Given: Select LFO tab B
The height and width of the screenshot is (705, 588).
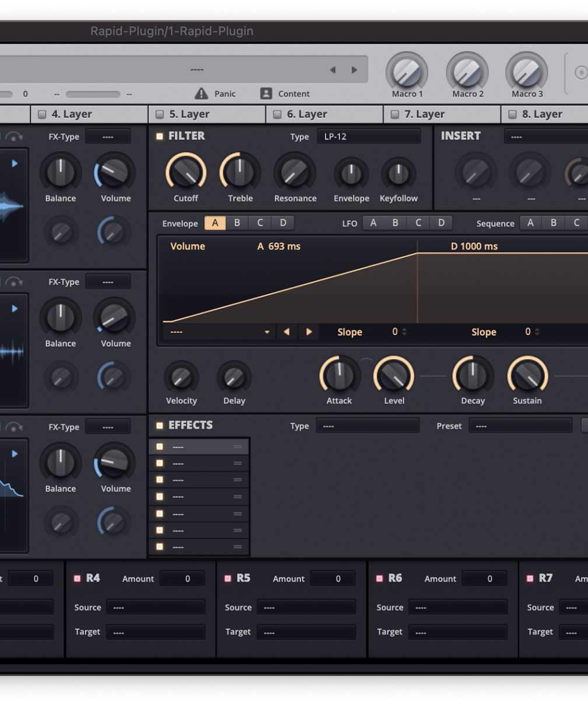Looking at the screenshot, I should point(395,223).
